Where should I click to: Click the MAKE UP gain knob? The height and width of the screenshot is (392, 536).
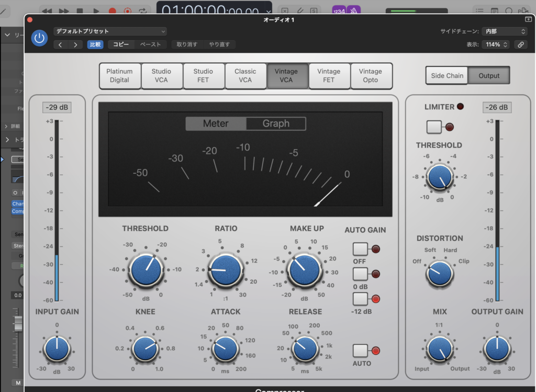(305, 270)
